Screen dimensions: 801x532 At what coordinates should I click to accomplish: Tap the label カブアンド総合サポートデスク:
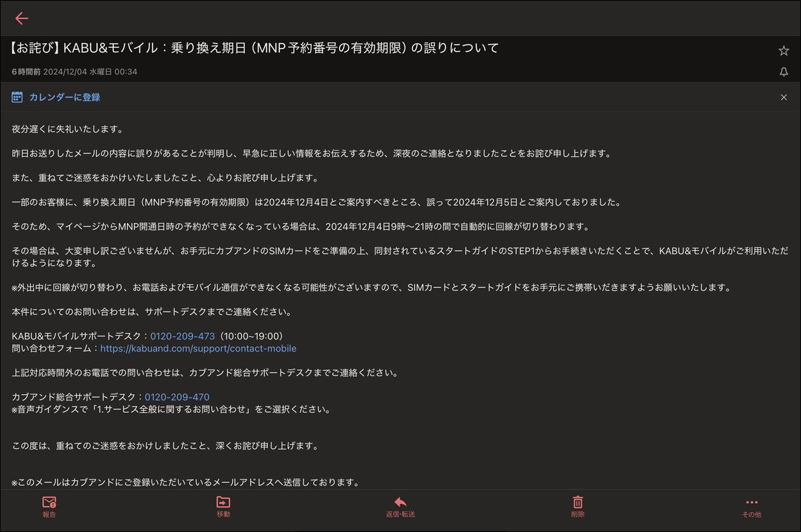[78, 397]
